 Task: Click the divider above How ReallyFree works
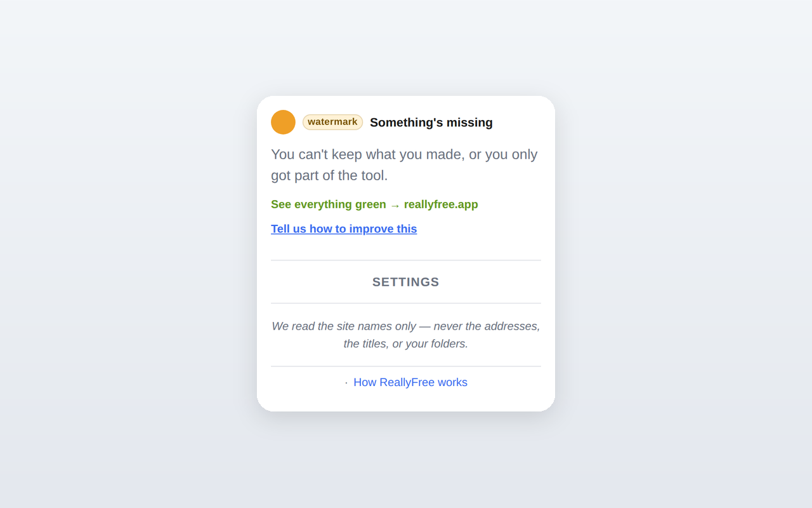(x=406, y=366)
